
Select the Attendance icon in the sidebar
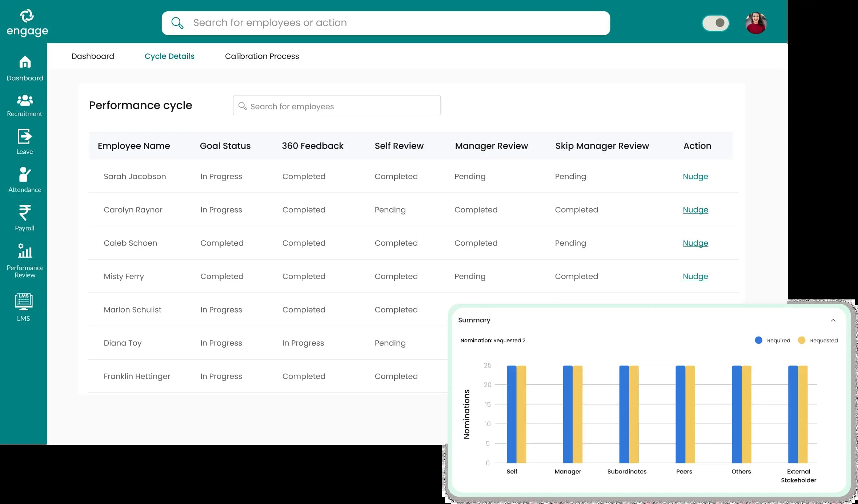[x=24, y=179]
